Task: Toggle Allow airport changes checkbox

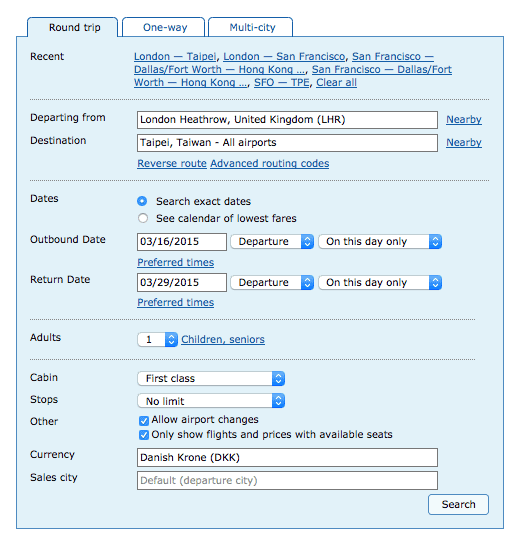Action: pyautogui.click(x=144, y=420)
